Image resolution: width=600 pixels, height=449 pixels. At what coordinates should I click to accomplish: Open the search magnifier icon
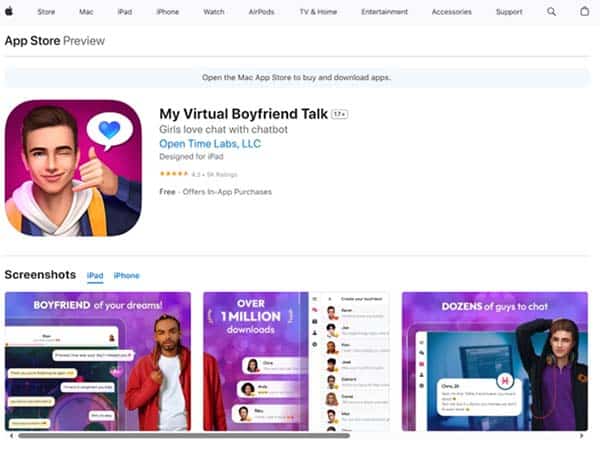pos(551,12)
